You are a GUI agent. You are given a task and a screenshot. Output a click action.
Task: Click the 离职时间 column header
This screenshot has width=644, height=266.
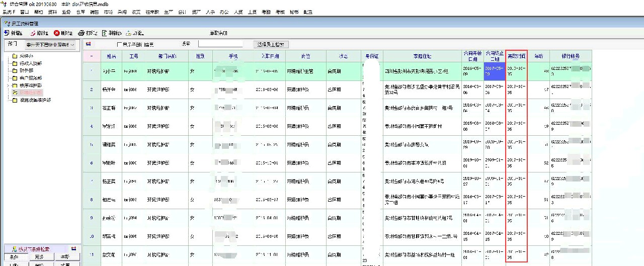[x=517, y=56]
